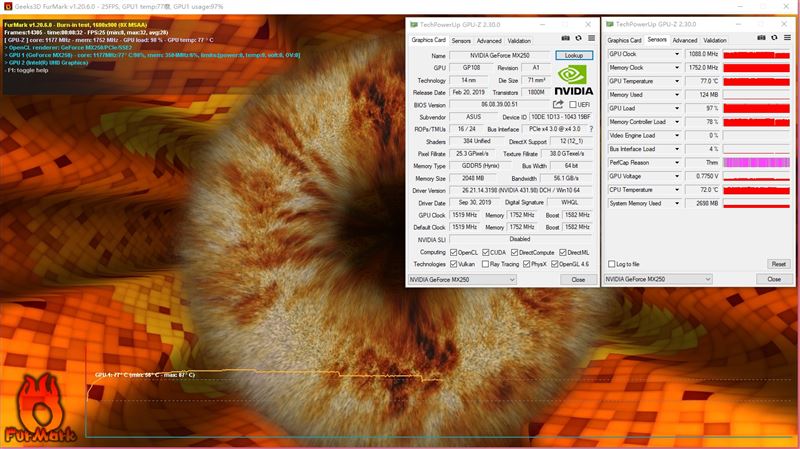Click Close button in Sensors GPU-Z window
This screenshot has width=800, height=449.
point(774,279)
